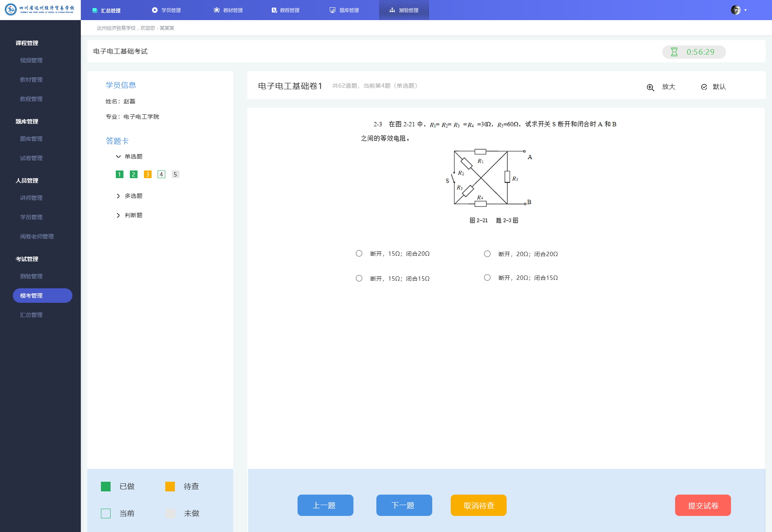Select answer 断开, 20Ω; 闭合20Ω

coord(487,254)
